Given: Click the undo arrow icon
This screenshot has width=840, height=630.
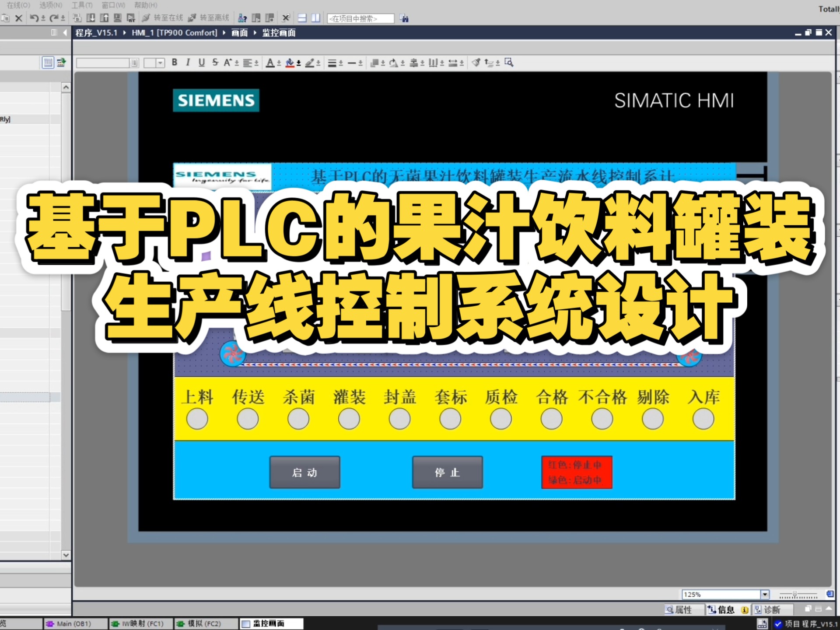Looking at the screenshot, I should coord(34,18).
